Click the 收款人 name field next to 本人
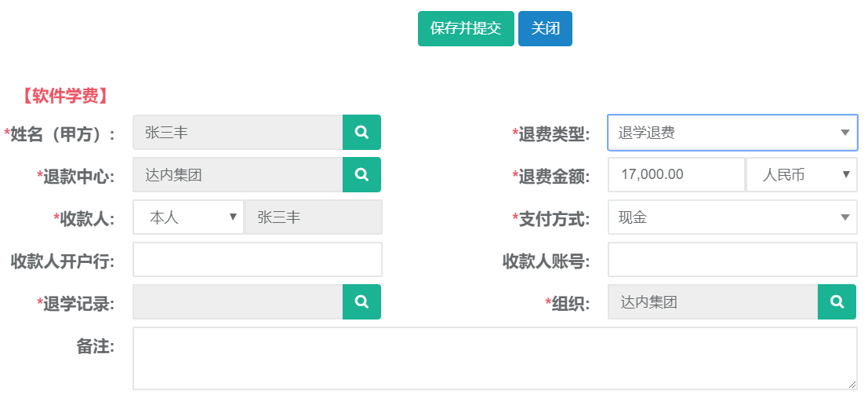The image size is (868, 398). pos(313,217)
